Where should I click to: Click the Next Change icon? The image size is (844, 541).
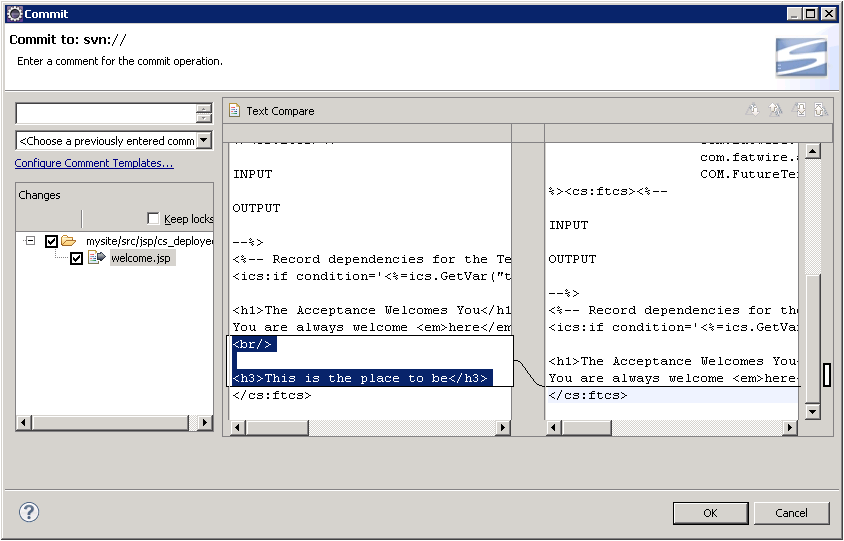(x=798, y=110)
